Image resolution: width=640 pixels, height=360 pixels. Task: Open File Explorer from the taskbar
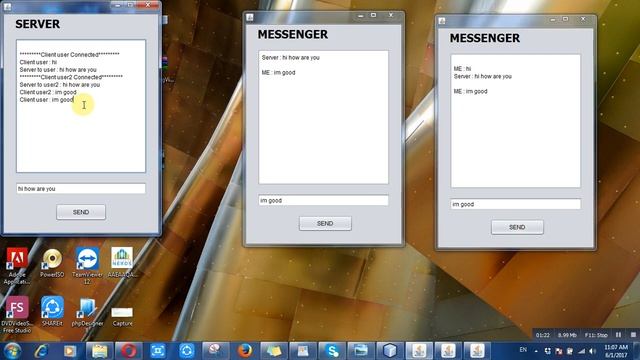click(x=99, y=351)
